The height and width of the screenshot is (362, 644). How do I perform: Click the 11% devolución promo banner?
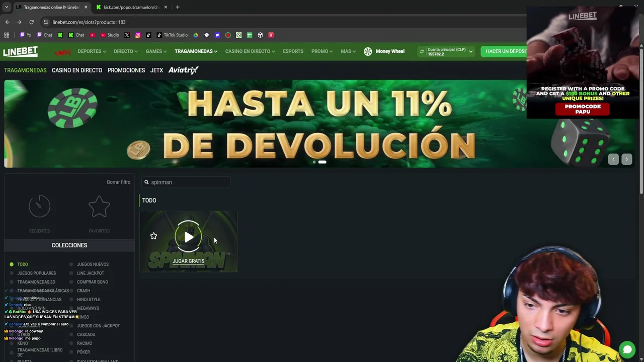coord(320,124)
